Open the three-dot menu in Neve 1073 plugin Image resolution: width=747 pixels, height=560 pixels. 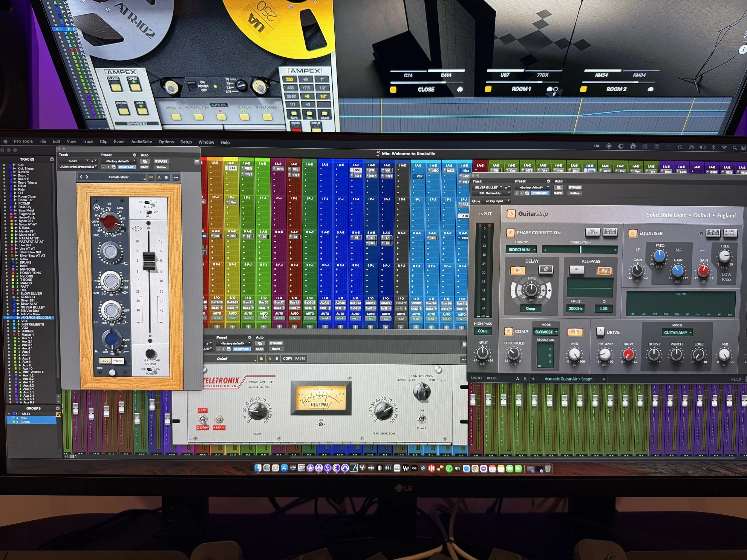coord(176,177)
